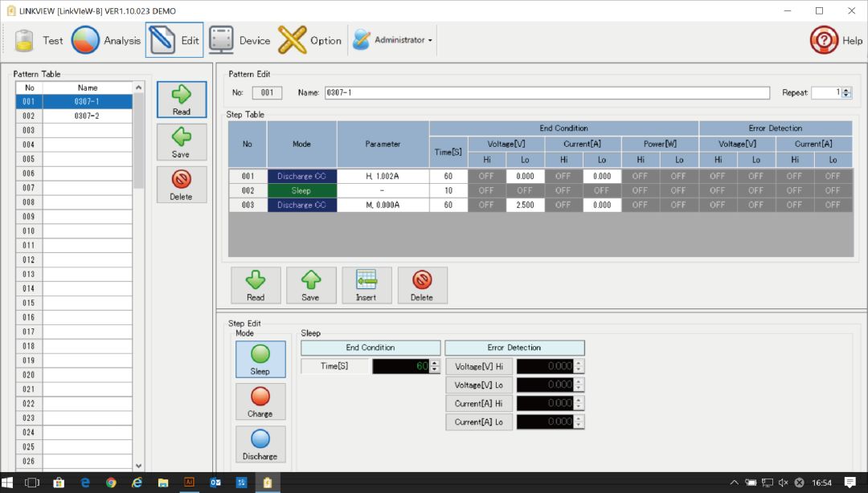Click parameter H, 1.002A in step 001
868x493 pixels.
pos(383,177)
